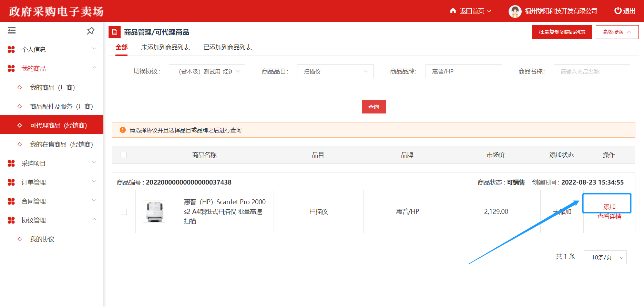Click the 商品名称 input field
The height and width of the screenshot is (307, 644).
[591, 71]
